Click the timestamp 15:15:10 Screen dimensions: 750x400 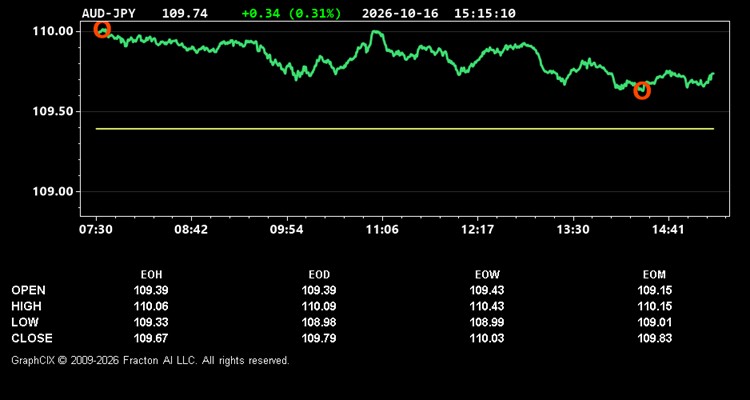coord(485,13)
